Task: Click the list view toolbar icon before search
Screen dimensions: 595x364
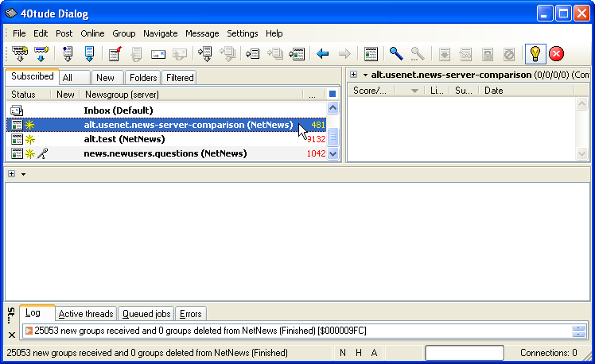Action: tap(370, 54)
